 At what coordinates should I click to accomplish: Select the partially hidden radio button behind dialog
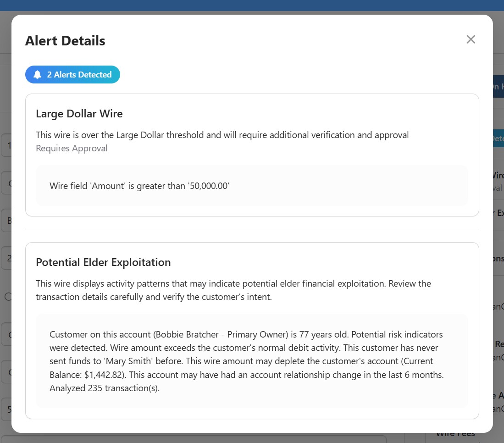(7, 297)
